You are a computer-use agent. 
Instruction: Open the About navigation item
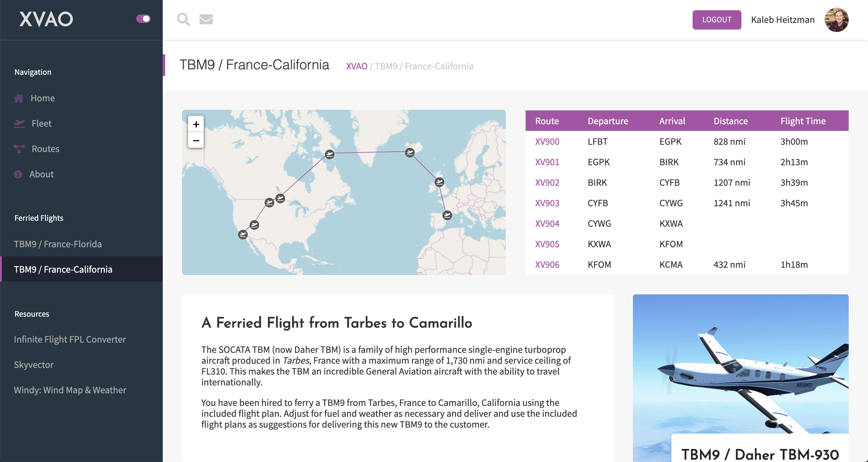41,174
